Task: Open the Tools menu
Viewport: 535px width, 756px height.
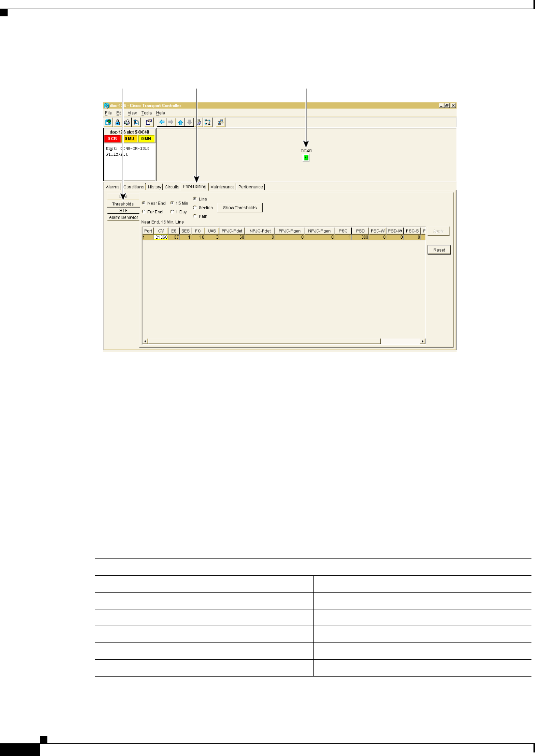Action: point(147,113)
